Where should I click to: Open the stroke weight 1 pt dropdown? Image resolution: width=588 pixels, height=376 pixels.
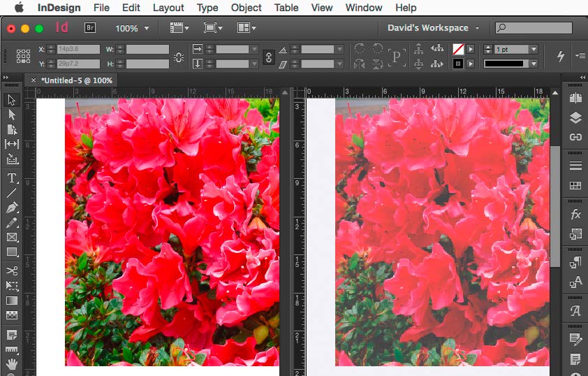pyautogui.click(x=534, y=49)
